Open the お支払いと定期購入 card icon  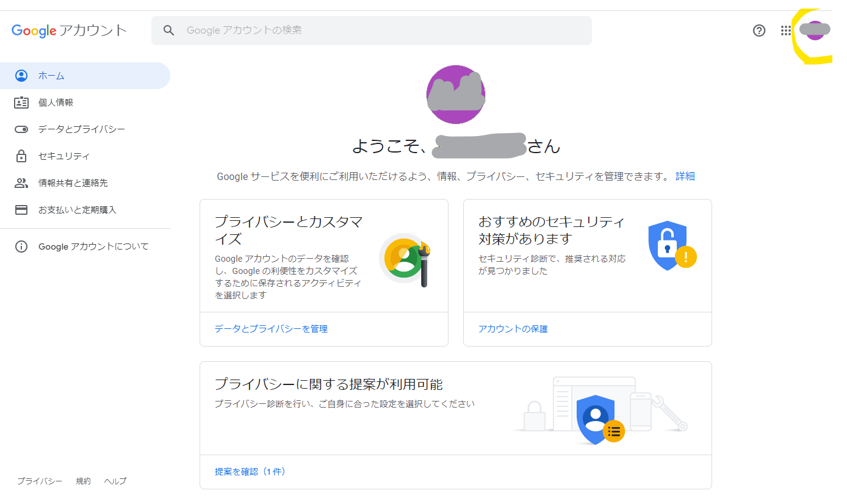coord(21,209)
